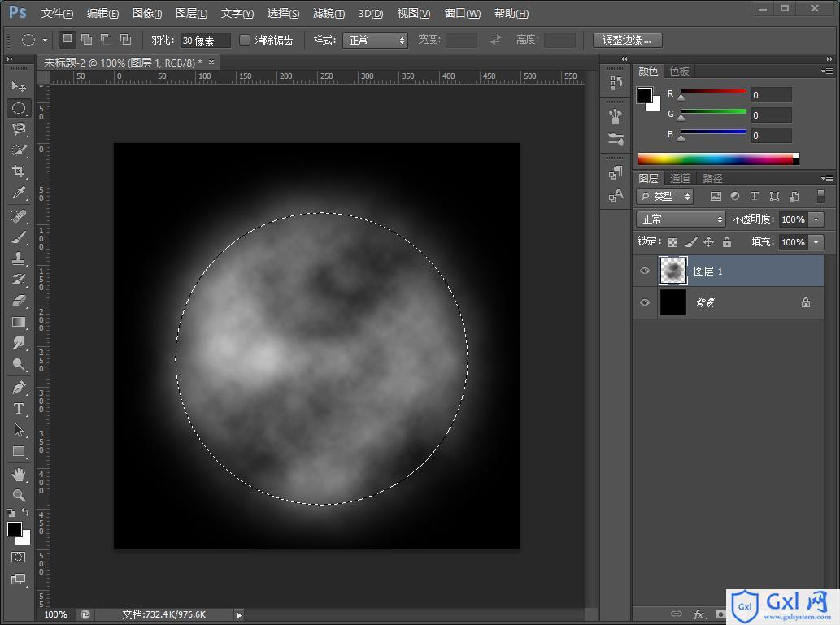Switch to the 通道 tab
This screenshot has width=840, height=625.
[x=680, y=178]
